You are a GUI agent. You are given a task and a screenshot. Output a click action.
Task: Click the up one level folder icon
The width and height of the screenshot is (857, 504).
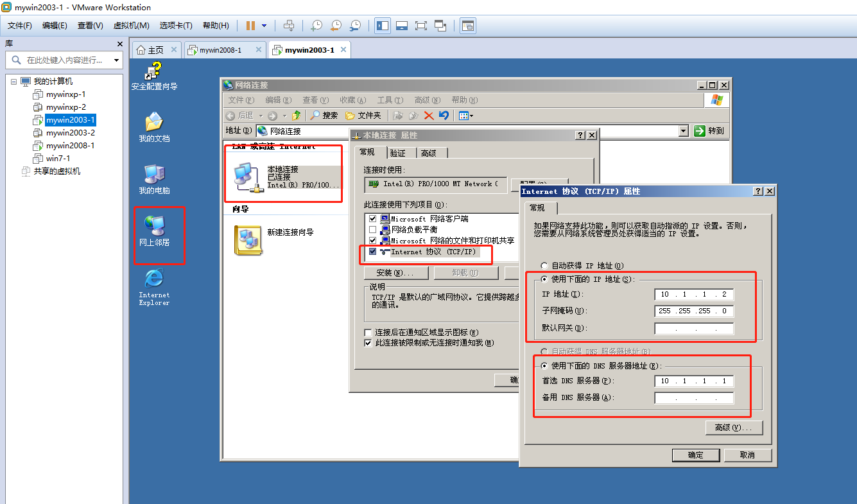point(297,116)
